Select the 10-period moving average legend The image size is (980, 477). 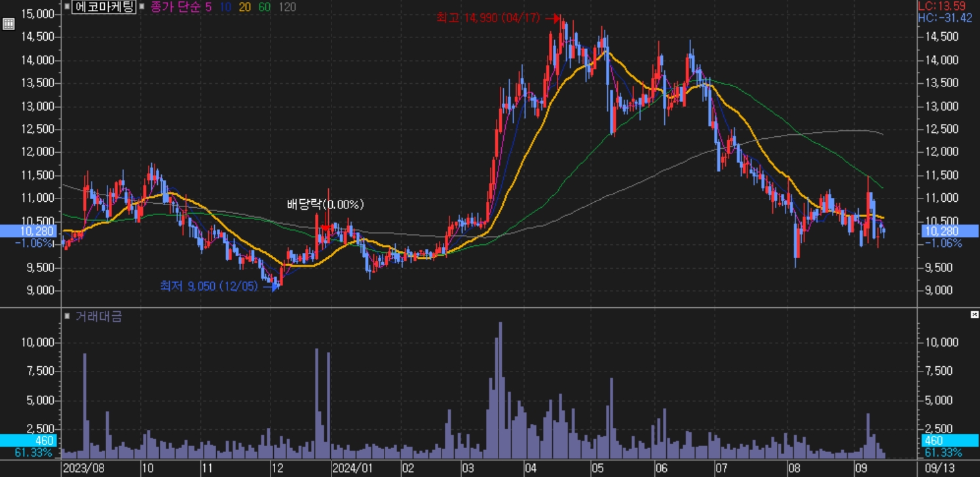pyautogui.click(x=225, y=7)
